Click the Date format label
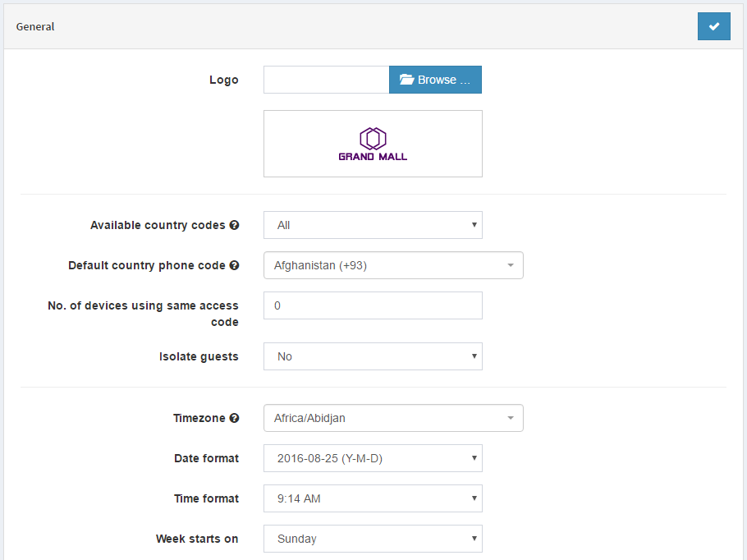 pos(206,458)
